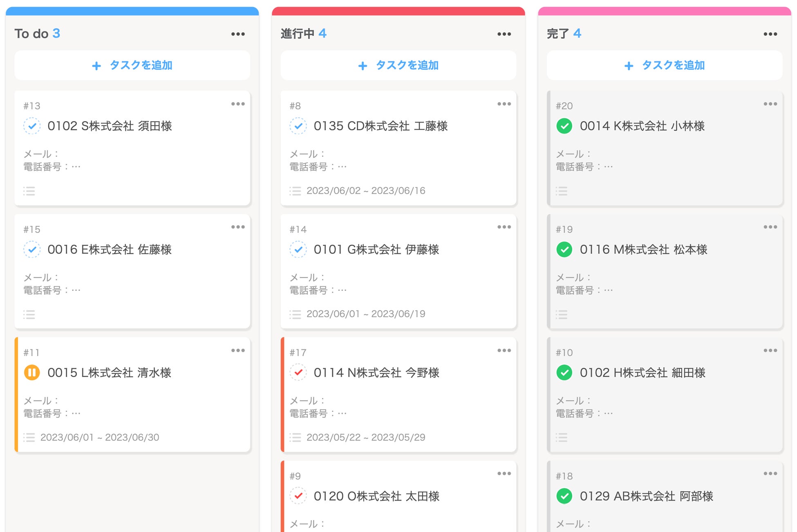Screen dimensions: 797x532
Task: Open task titled 0135 CD株式会社 工藤様
Action: pyautogui.click(x=381, y=126)
